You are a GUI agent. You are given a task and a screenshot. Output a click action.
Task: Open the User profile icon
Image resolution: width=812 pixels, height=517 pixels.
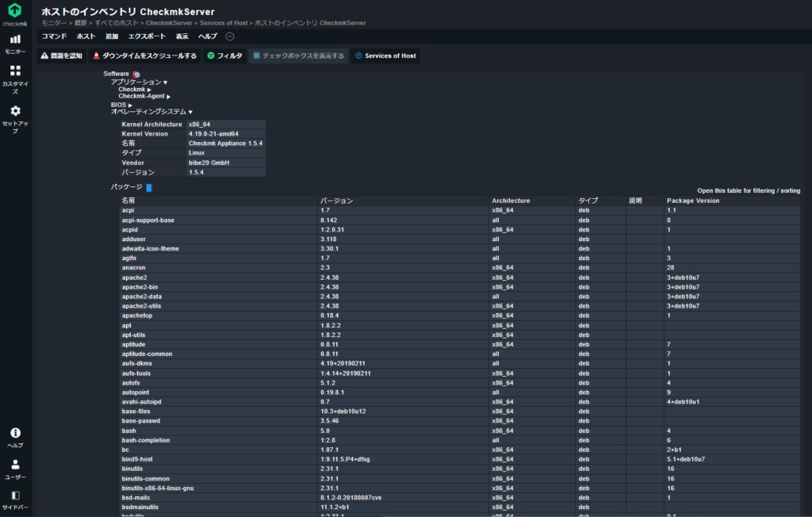[15, 464]
